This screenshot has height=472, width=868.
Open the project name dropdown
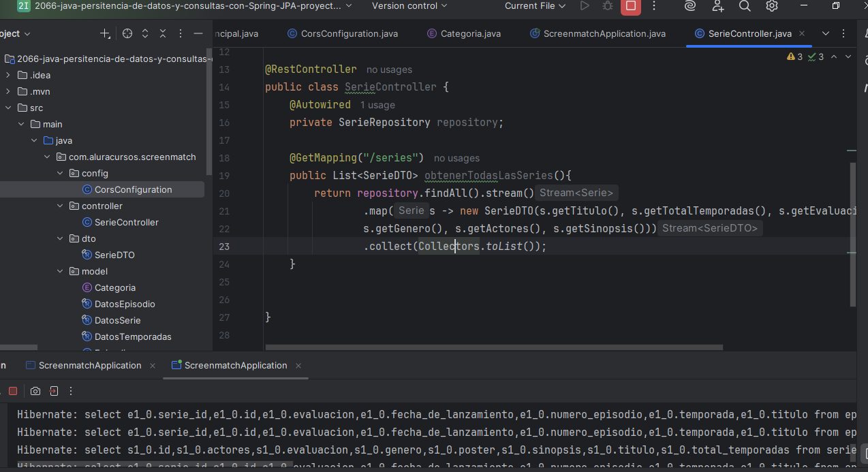(193, 6)
